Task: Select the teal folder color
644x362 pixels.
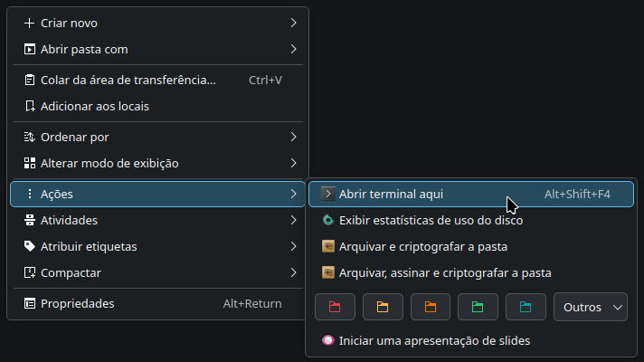Action: pos(526,307)
